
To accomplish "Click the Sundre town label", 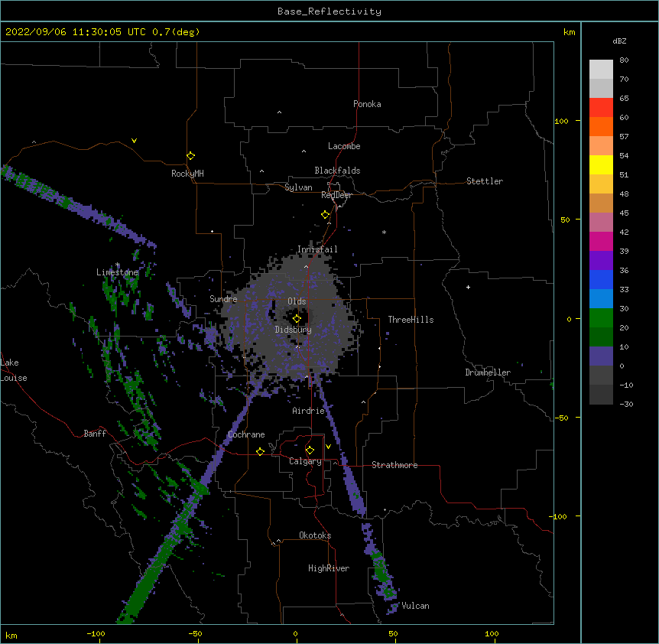I will pyautogui.click(x=223, y=299).
